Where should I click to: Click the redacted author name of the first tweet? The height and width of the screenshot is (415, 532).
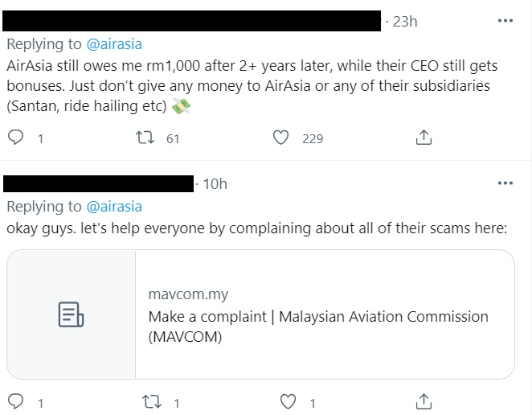[193, 22]
